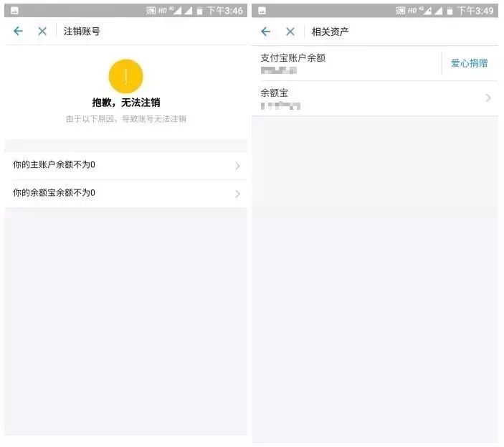This screenshot has width=504, height=447.
Task: Select the 你的主账户余额不为0 reason text
Action: click(54, 165)
